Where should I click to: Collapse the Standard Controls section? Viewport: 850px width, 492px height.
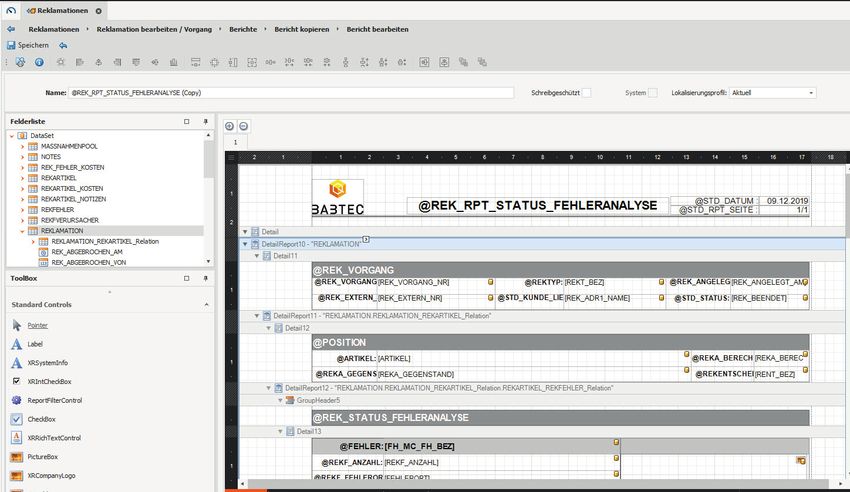[205, 304]
